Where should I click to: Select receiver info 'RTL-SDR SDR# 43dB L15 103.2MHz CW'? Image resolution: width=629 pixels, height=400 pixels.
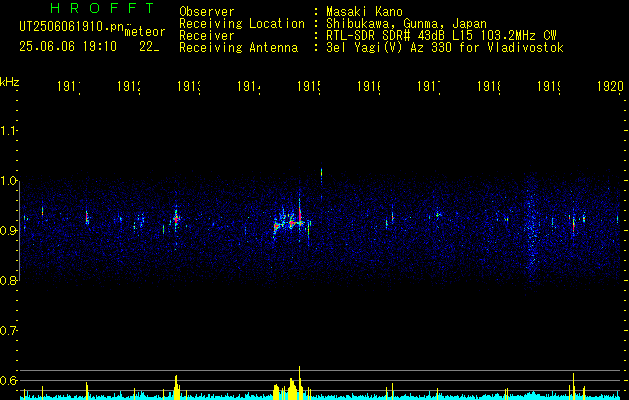click(441, 36)
